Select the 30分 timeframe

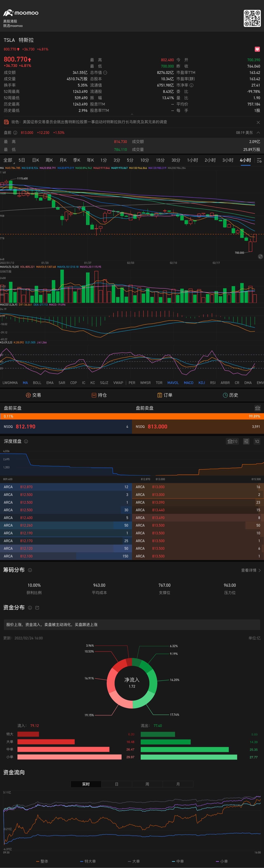coord(176,160)
